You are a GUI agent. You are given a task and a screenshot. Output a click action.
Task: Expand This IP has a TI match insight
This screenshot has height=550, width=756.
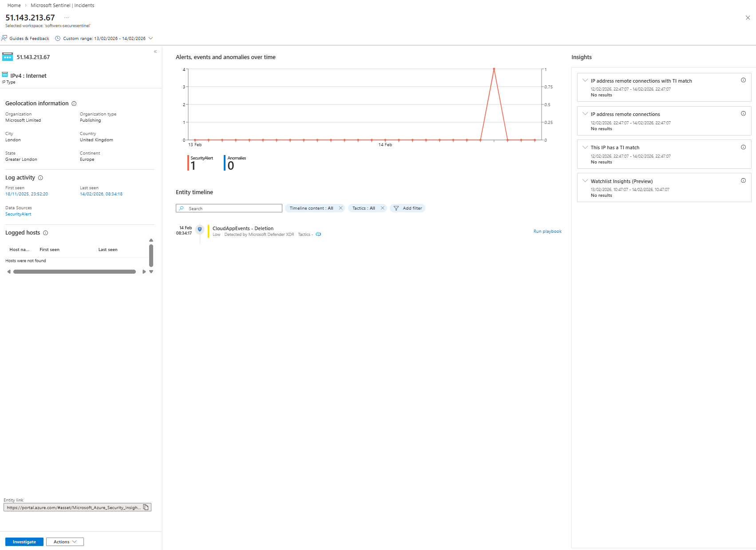585,147
